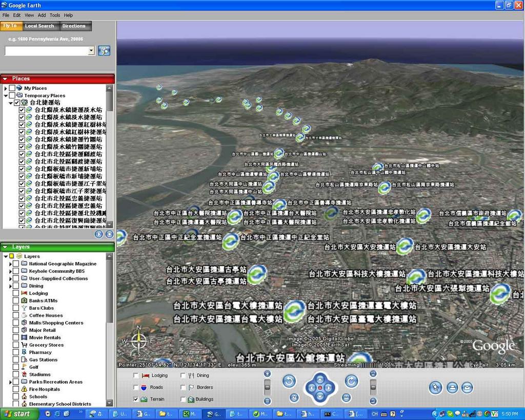
Task: Reset north with the N compass button
Action: pyautogui.click(x=294, y=397)
